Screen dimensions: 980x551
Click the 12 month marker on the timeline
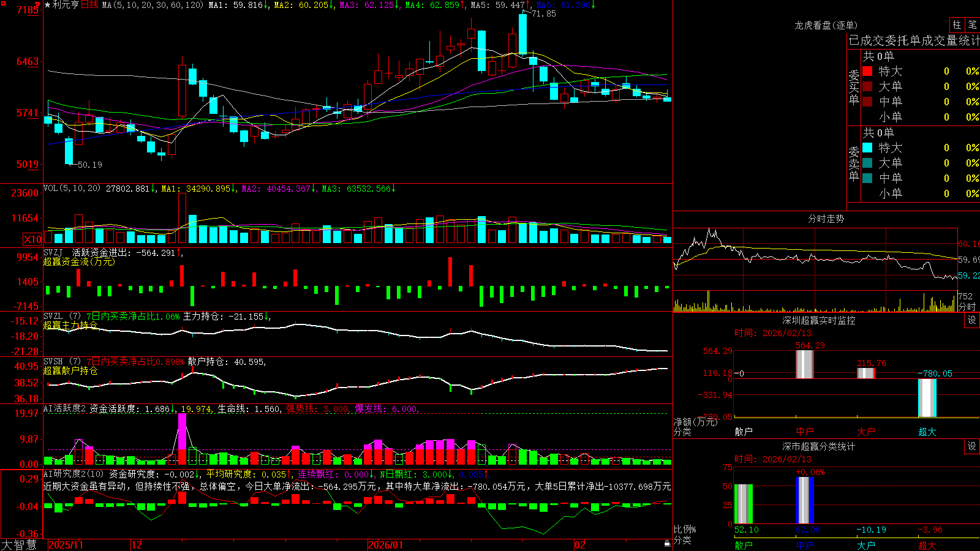pyautogui.click(x=137, y=545)
